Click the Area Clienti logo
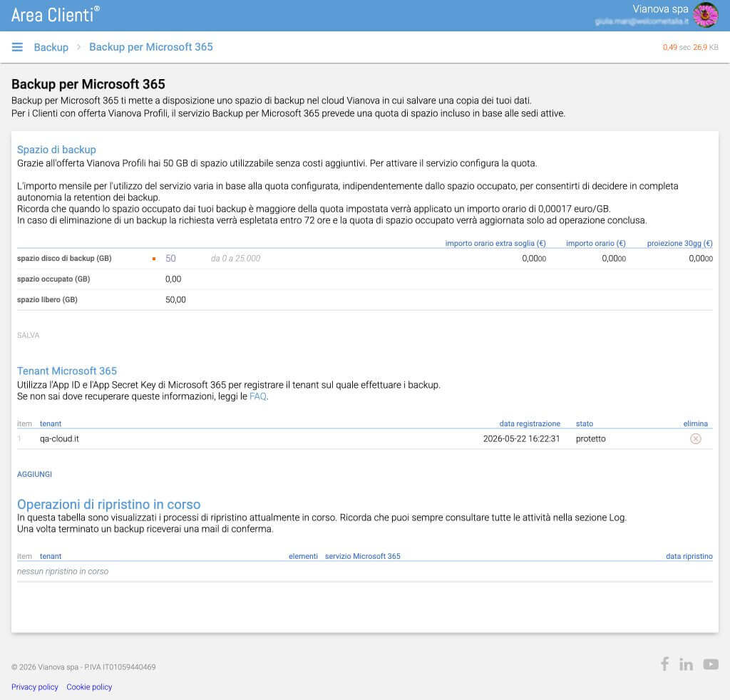 coord(55,15)
